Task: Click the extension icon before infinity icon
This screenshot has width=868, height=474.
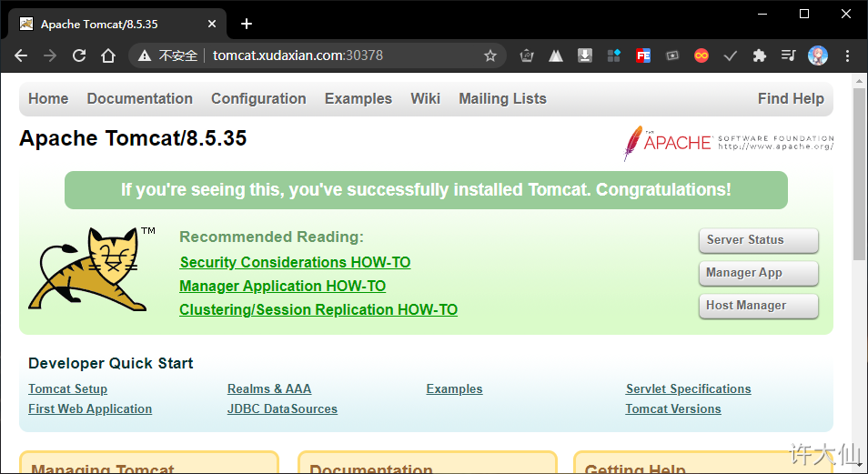Action: coord(672,55)
